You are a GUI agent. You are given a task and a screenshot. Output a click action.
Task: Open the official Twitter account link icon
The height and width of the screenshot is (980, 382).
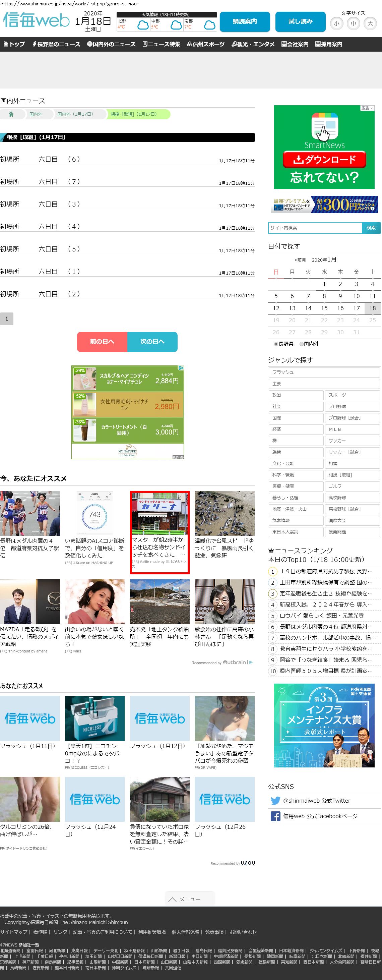pos(275,800)
